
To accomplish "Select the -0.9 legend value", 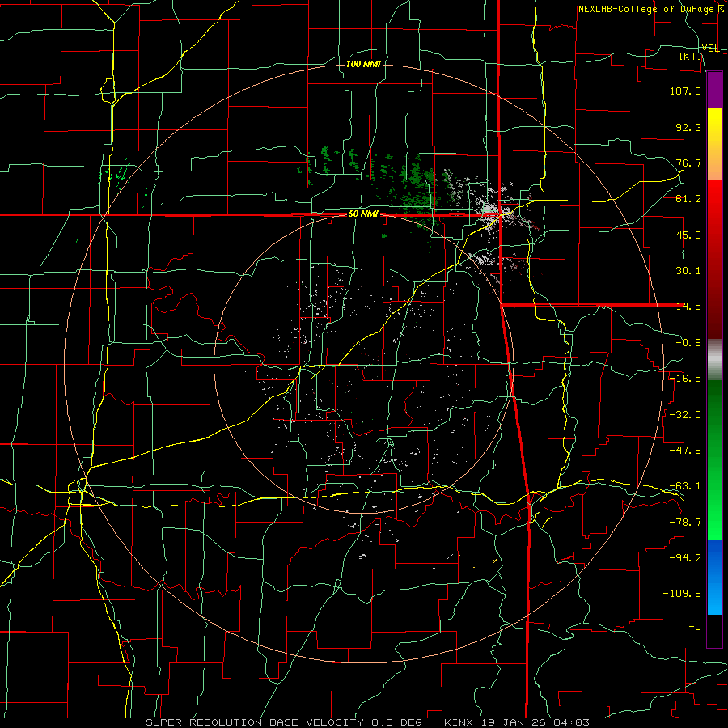I will [x=688, y=343].
